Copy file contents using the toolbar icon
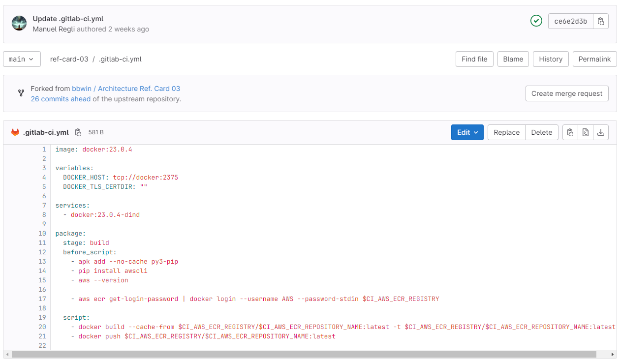 [x=570, y=132]
